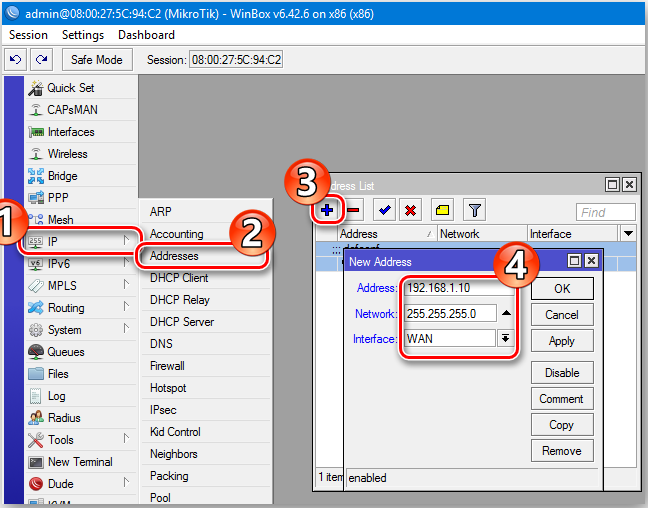
Task: Select DHCP Client in the IP submenu
Action: pyautogui.click(x=206, y=278)
